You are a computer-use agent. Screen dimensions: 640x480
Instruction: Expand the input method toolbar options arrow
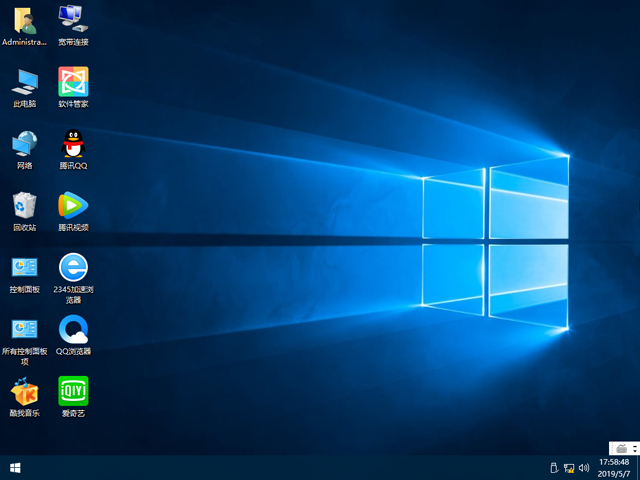(633, 447)
